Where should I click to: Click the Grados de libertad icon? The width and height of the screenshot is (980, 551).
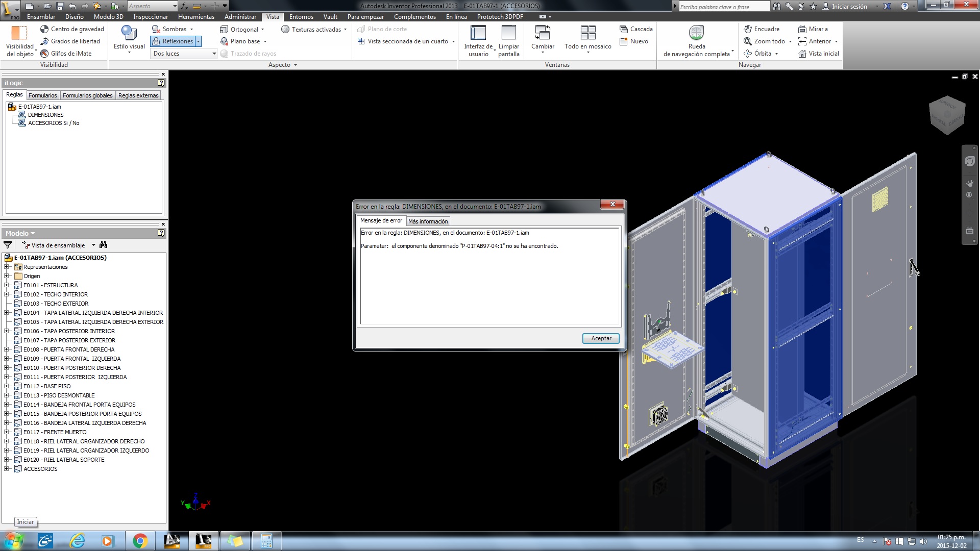45,41
